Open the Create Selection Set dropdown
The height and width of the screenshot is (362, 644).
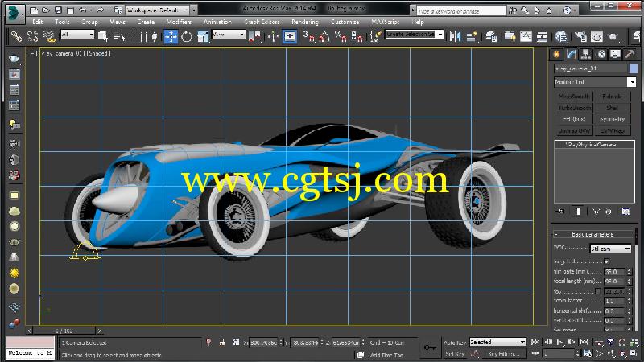[x=414, y=35]
